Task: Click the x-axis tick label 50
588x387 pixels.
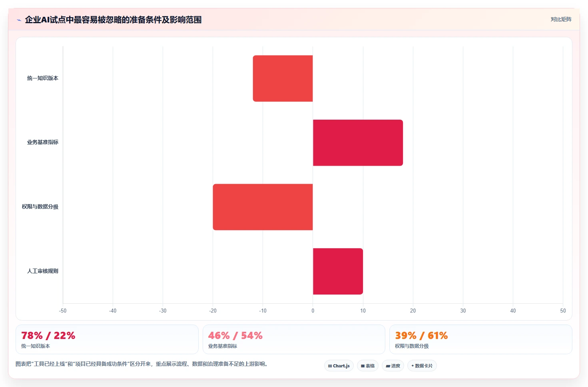Action: point(563,311)
